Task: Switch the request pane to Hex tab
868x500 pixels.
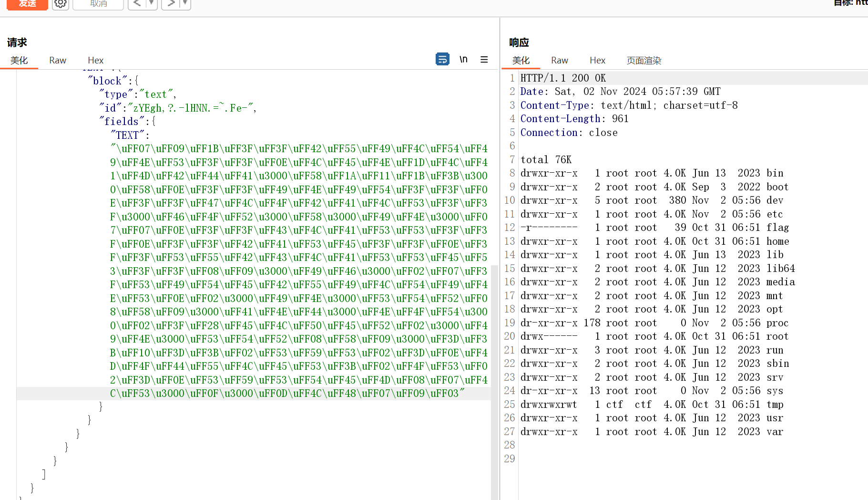Action: coord(95,60)
